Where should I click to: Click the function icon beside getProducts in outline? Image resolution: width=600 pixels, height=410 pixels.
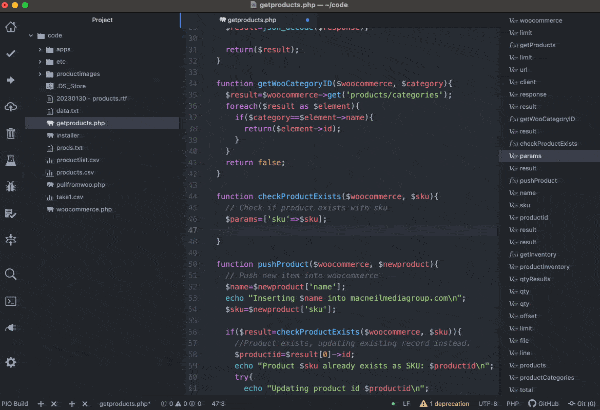click(x=514, y=45)
